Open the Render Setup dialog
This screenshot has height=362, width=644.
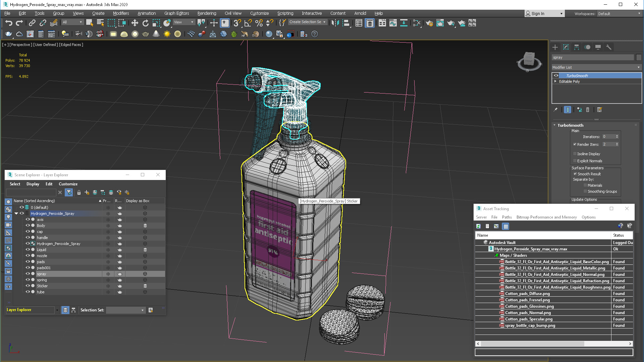tap(429, 23)
